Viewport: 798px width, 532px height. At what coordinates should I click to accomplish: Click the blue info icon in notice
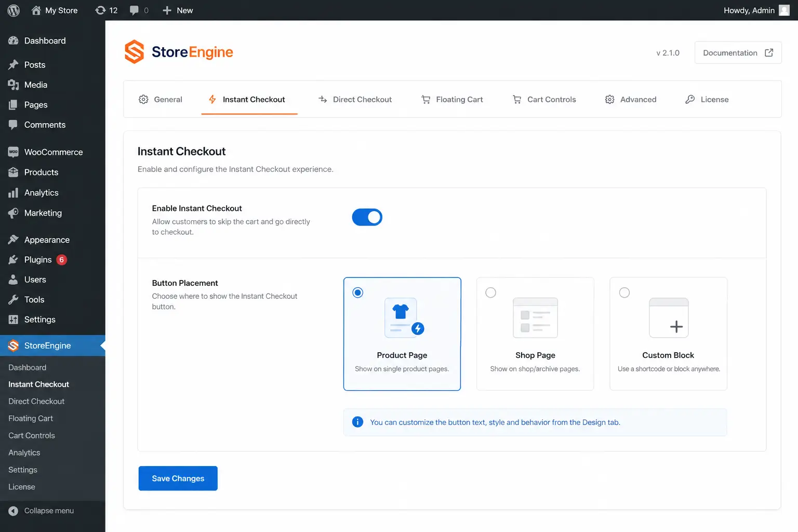click(357, 422)
